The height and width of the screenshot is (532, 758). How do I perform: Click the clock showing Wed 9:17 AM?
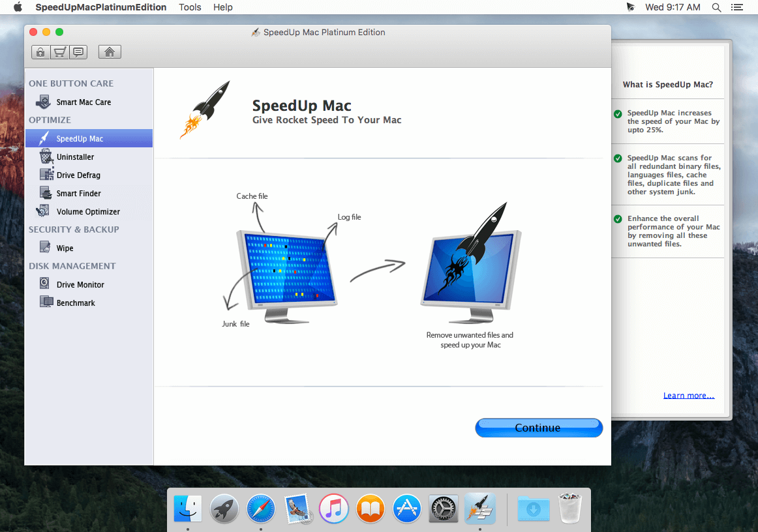click(673, 7)
